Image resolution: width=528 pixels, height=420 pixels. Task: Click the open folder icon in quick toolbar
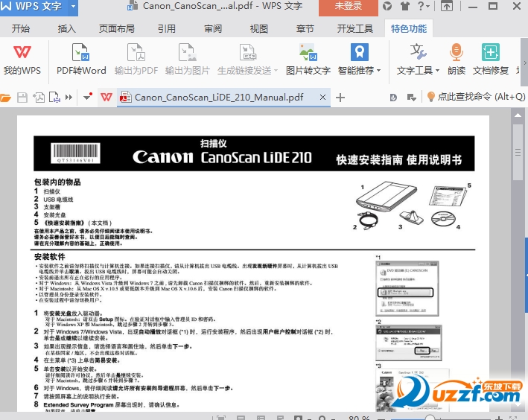pyautogui.click(x=5, y=98)
